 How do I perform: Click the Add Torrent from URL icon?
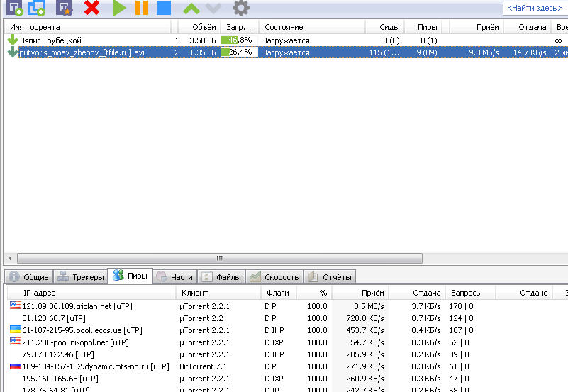[x=37, y=9]
